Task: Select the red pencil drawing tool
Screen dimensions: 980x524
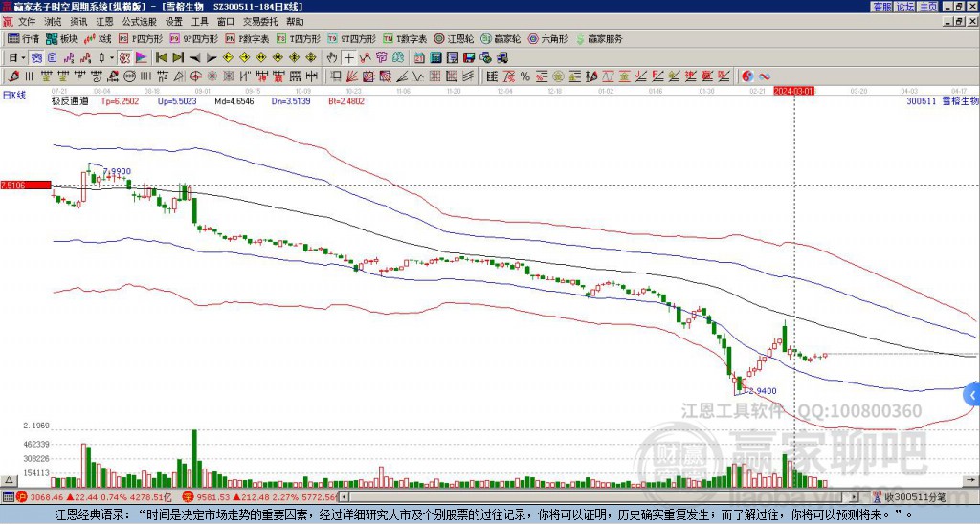Action: [13, 76]
